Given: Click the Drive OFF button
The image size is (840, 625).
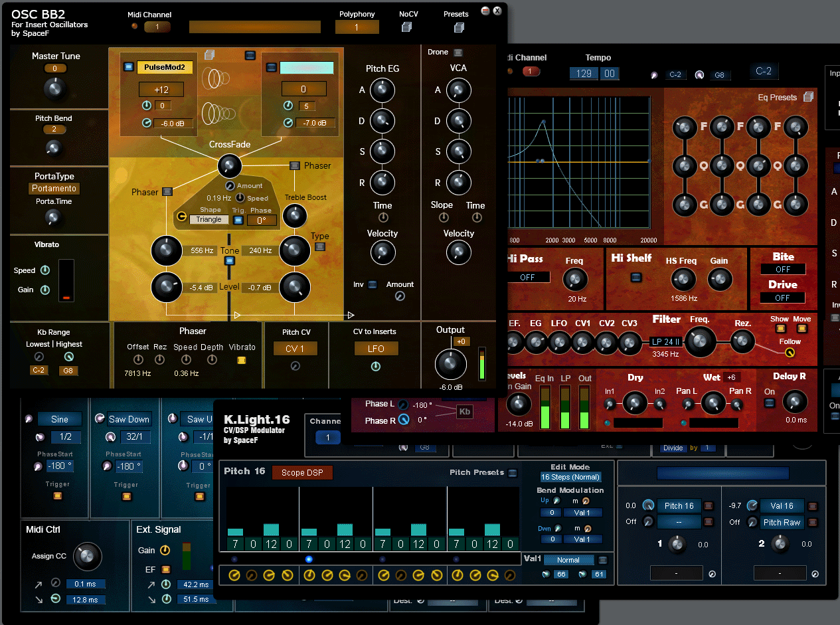Looking at the screenshot, I should [x=783, y=298].
